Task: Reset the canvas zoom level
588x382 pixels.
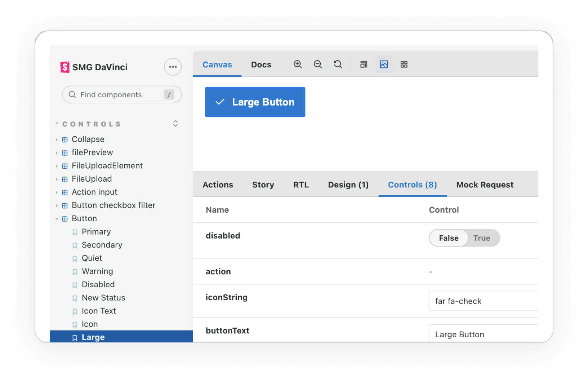Action: pyautogui.click(x=338, y=64)
